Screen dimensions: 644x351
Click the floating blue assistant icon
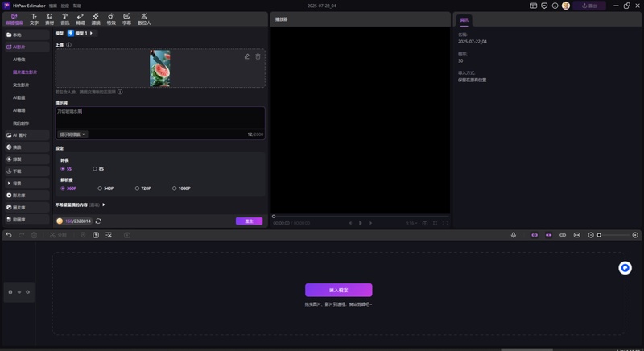click(625, 268)
